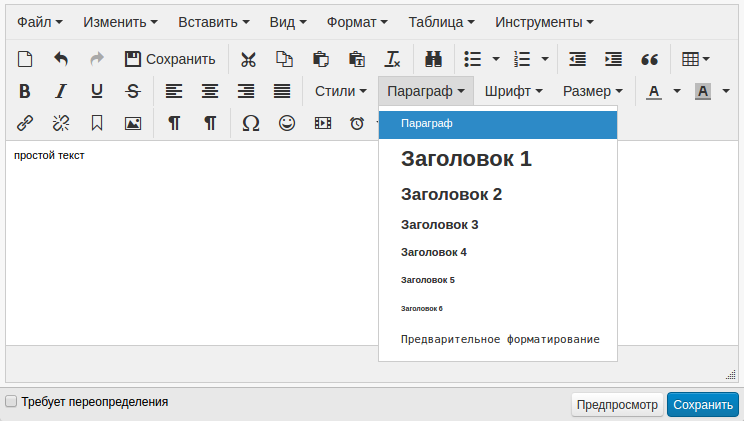Insert an image
The height and width of the screenshot is (421, 744).
tap(133, 123)
